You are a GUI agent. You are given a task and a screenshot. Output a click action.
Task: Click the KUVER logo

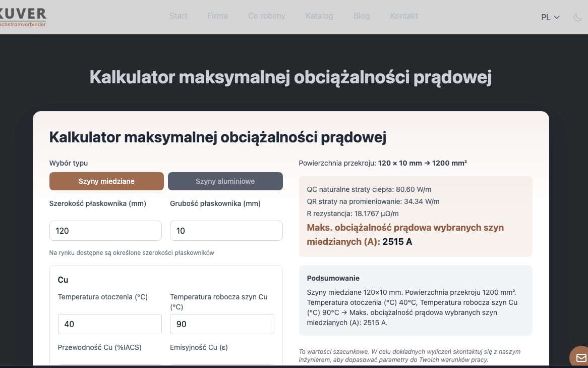(23, 17)
